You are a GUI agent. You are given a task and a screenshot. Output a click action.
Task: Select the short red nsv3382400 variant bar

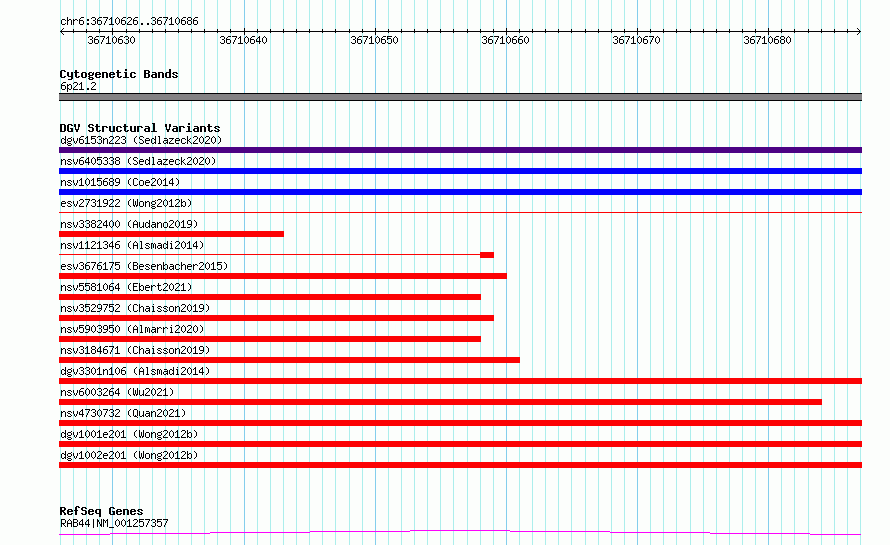171,234
